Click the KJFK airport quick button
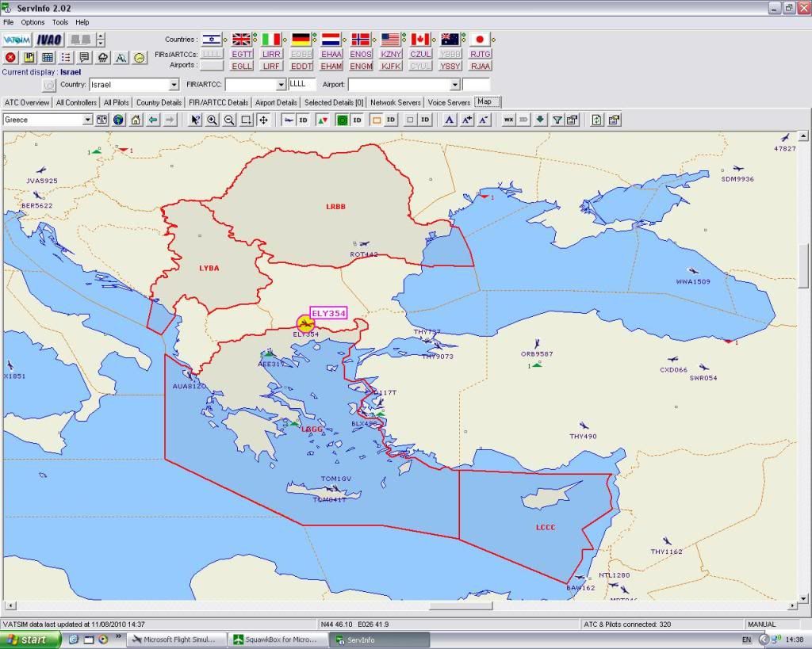 pyautogui.click(x=391, y=66)
